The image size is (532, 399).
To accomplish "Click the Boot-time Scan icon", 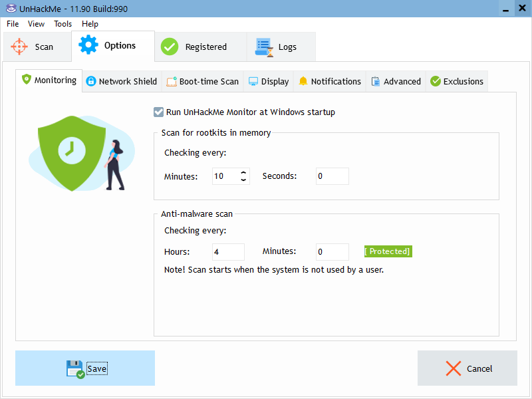I will tap(172, 81).
